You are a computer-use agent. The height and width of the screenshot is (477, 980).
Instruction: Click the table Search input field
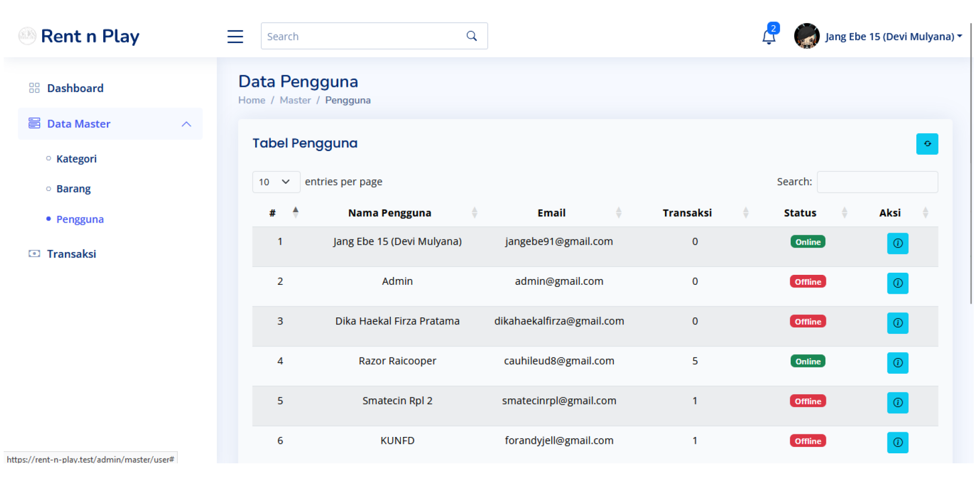(877, 182)
